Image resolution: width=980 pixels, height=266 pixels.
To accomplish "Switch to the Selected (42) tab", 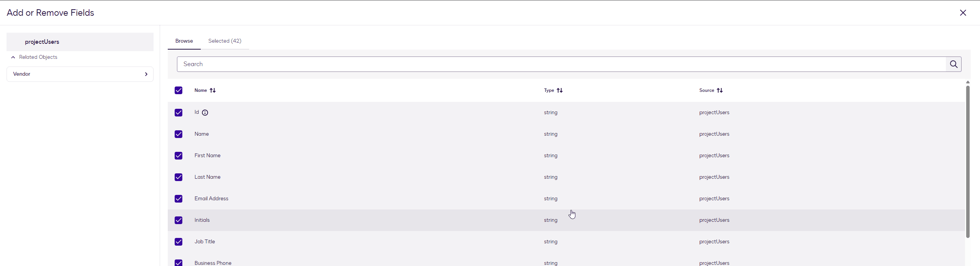I will (x=225, y=41).
